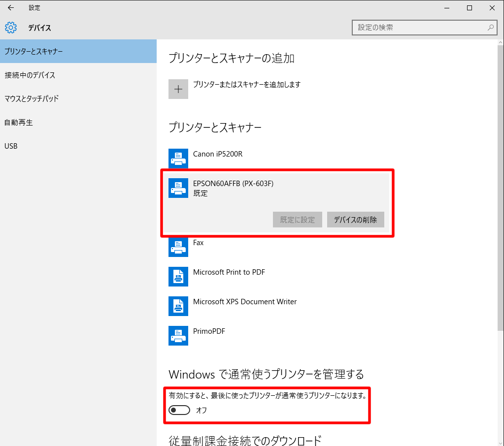Image resolution: width=504 pixels, height=446 pixels.
Task: Click the search magnifier icon
Action: (x=491, y=28)
